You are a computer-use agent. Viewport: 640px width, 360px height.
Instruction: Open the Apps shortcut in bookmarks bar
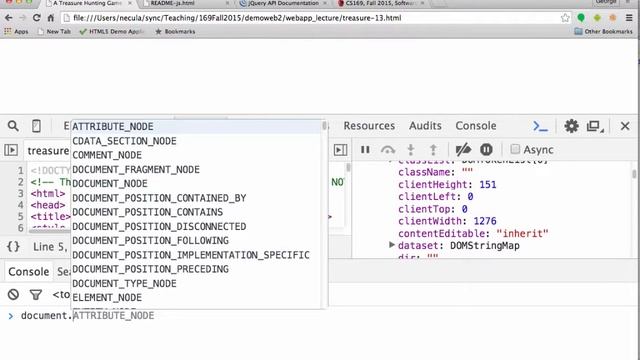(x=16, y=31)
